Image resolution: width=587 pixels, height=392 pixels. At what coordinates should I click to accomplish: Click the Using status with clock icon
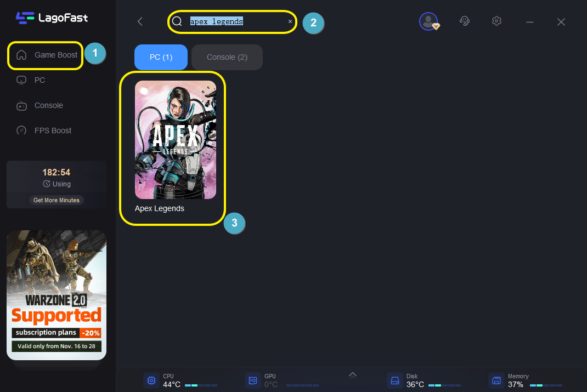pyautogui.click(x=57, y=184)
